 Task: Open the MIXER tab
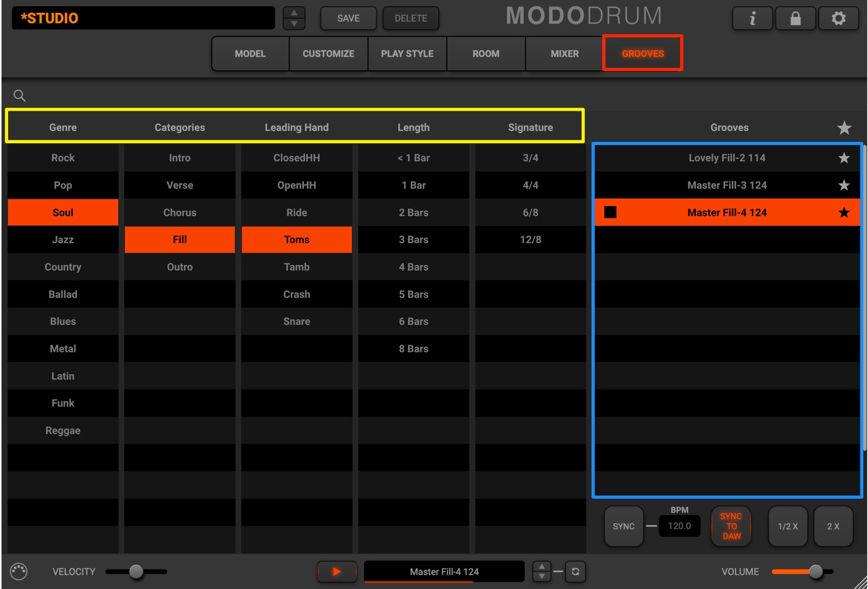click(x=565, y=53)
